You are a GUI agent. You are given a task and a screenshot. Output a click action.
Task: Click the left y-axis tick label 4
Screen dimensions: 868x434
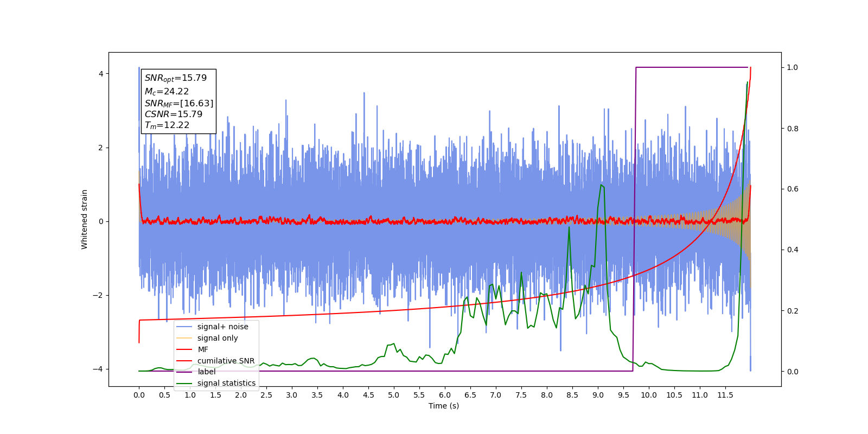click(x=100, y=74)
